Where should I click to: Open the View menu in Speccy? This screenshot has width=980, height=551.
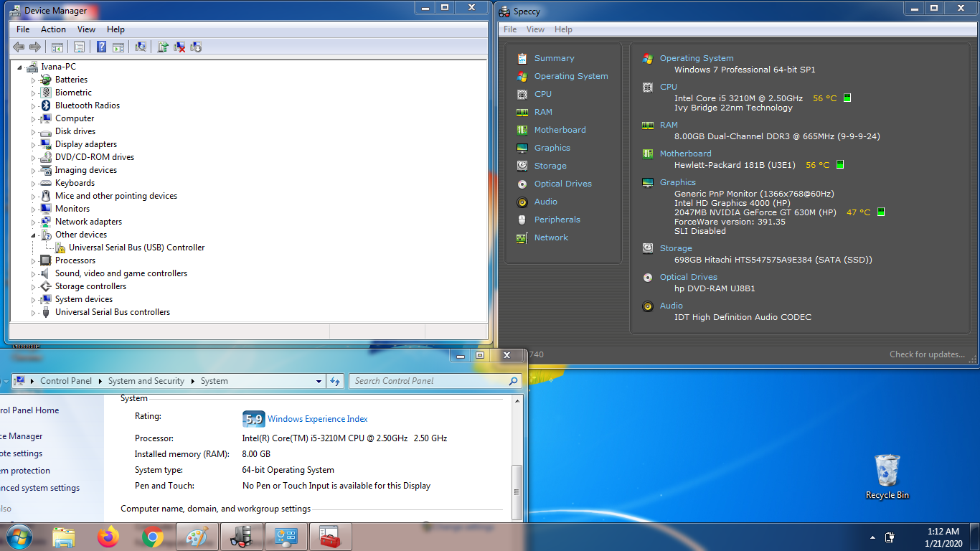pos(535,29)
